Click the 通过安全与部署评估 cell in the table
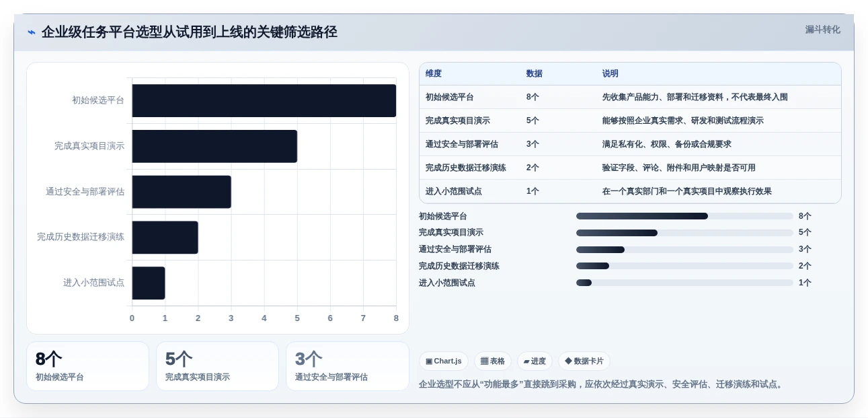868x418 pixels. click(x=462, y=144)
